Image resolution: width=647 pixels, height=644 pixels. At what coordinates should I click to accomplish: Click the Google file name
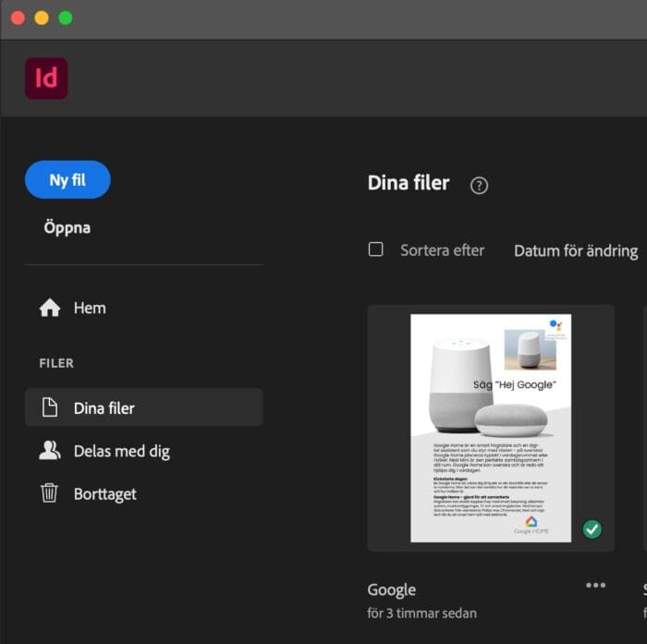(392, 590)
